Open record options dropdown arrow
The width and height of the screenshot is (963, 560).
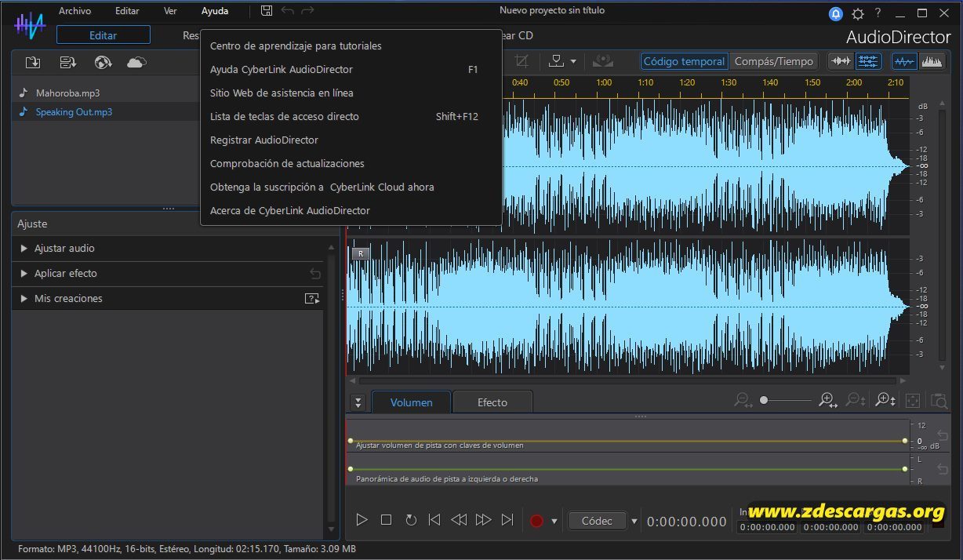[554, 521]
